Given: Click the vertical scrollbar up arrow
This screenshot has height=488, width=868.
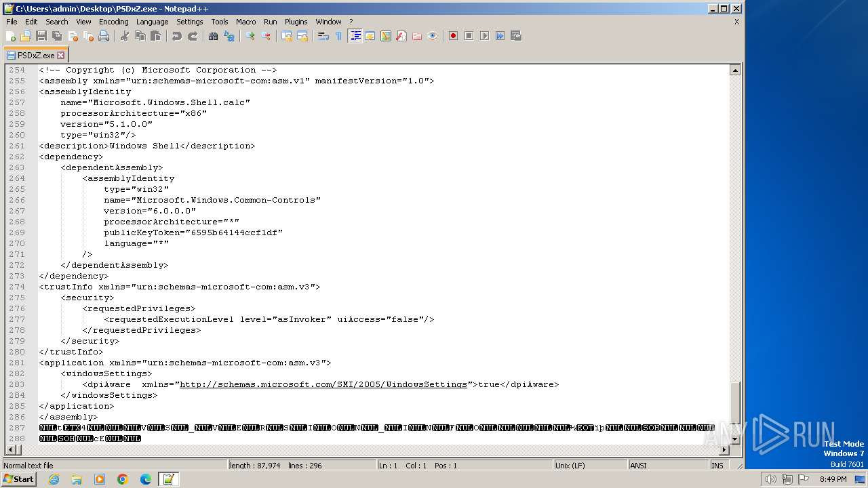Looking at the screenshot, I should [734, 70].
